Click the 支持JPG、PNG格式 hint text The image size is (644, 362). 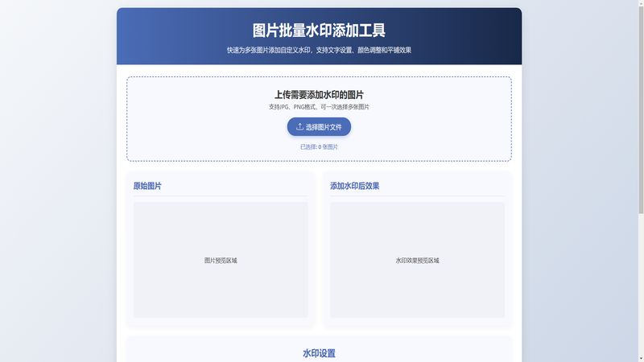(319, 107)
